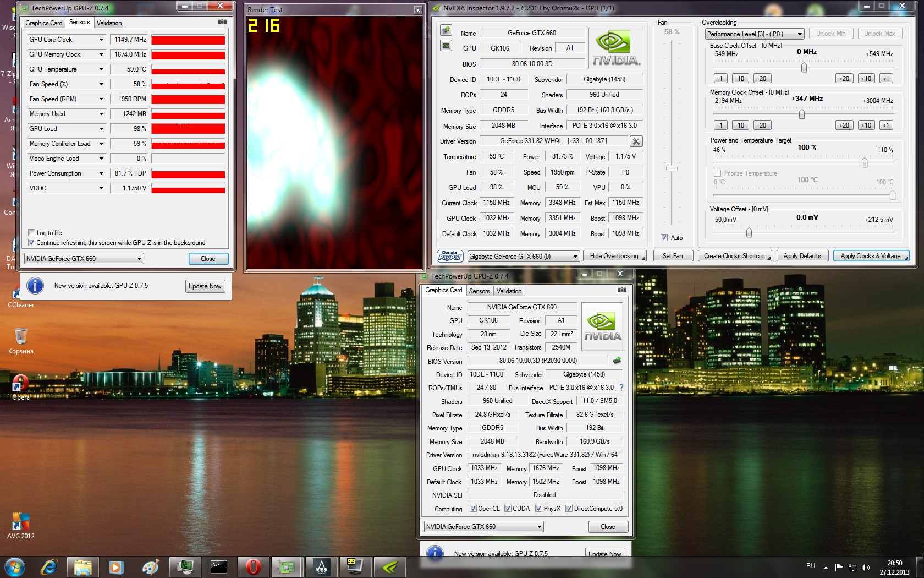This screenshot has width=924, height=578.
Task: Launch Internet Explorer from the taskbar
Action: [x=49, y=566]
